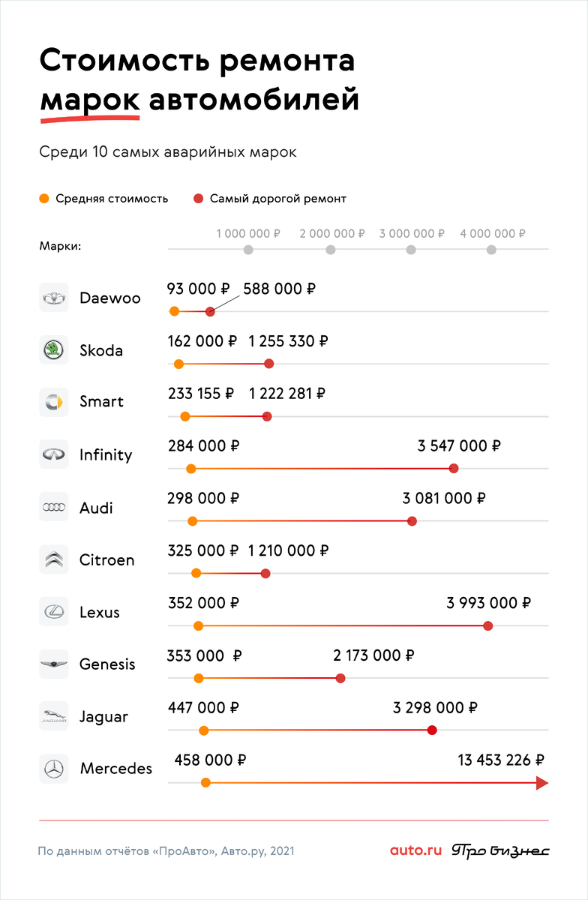Click the Citroen chevron logo icon

53,559
